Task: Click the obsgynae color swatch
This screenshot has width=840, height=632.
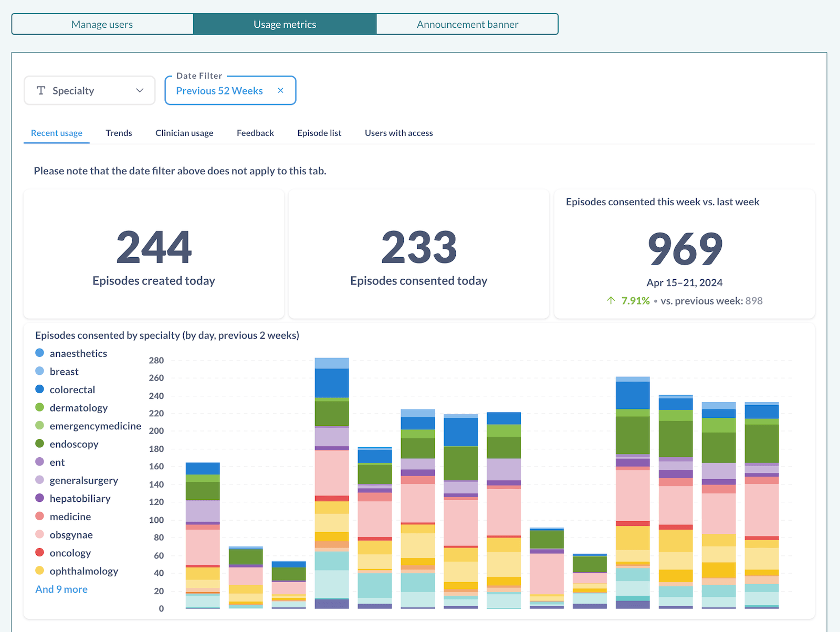Action: (x=39, y=534)
